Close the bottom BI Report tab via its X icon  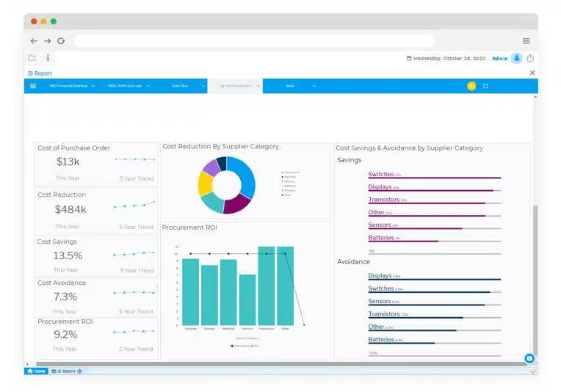[x=79, y=371]
